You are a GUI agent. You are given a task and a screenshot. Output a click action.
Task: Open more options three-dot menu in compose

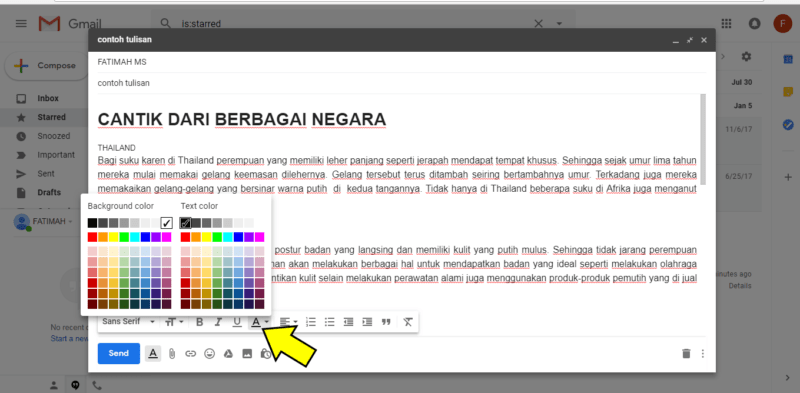click(x=703, y=353)
